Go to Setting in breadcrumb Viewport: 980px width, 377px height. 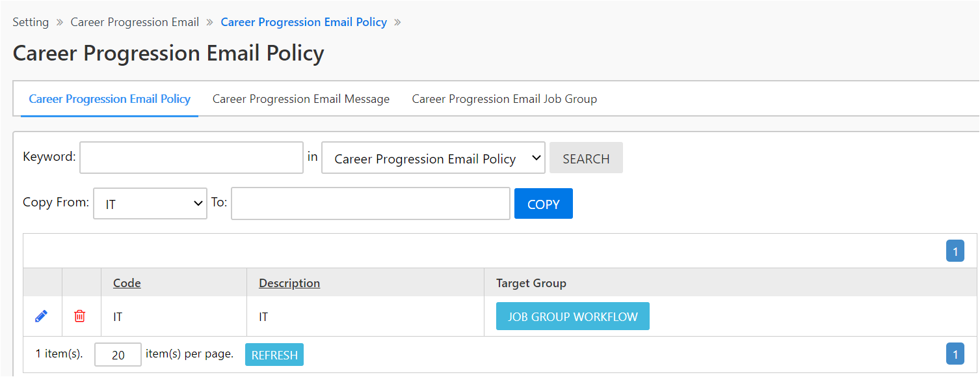(x=31, y=22)
